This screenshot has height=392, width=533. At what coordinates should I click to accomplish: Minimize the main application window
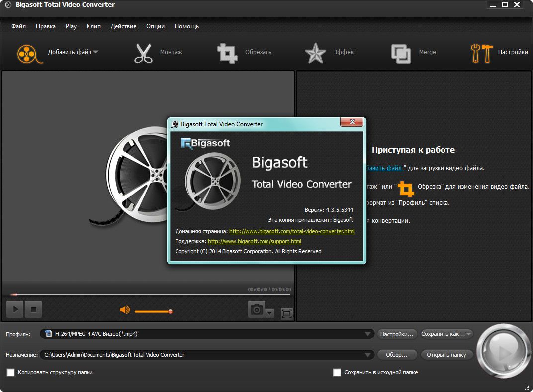point(493,5)
